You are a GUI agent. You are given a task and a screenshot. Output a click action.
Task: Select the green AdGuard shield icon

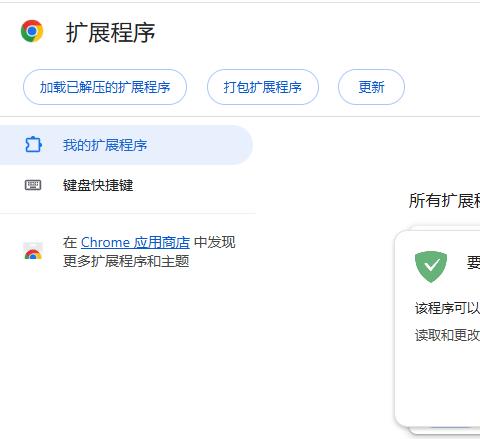coord(431,267)
